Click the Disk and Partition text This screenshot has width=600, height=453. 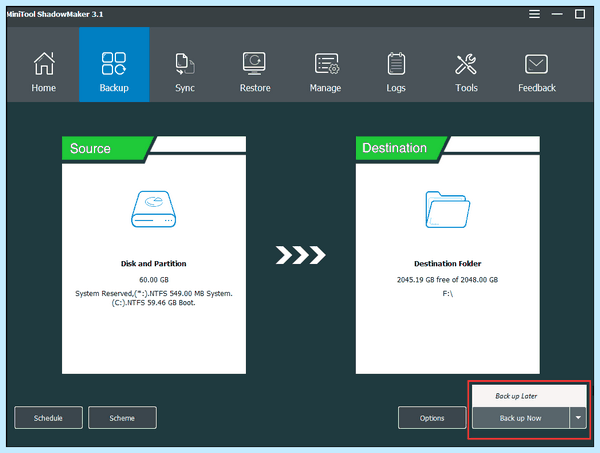click(x=153, y=264)
